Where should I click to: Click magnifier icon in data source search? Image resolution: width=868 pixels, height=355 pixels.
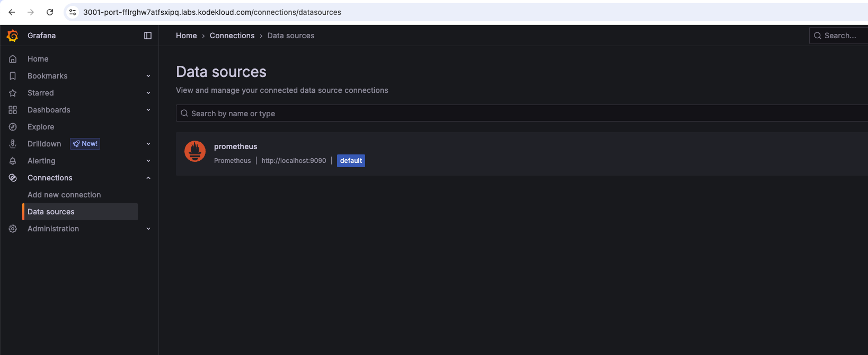[x=184, y=113]
